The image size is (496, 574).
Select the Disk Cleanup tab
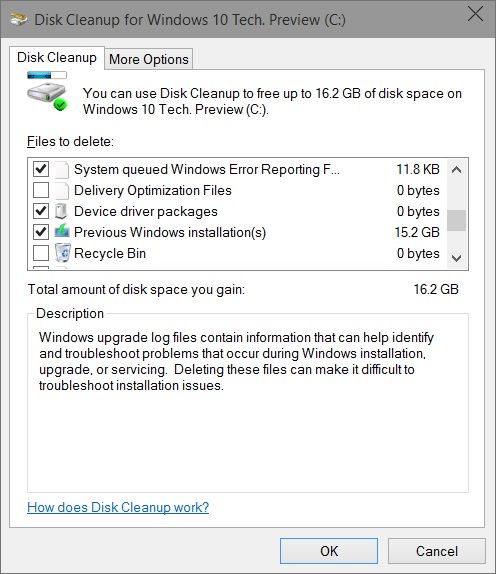coord(57,58)
